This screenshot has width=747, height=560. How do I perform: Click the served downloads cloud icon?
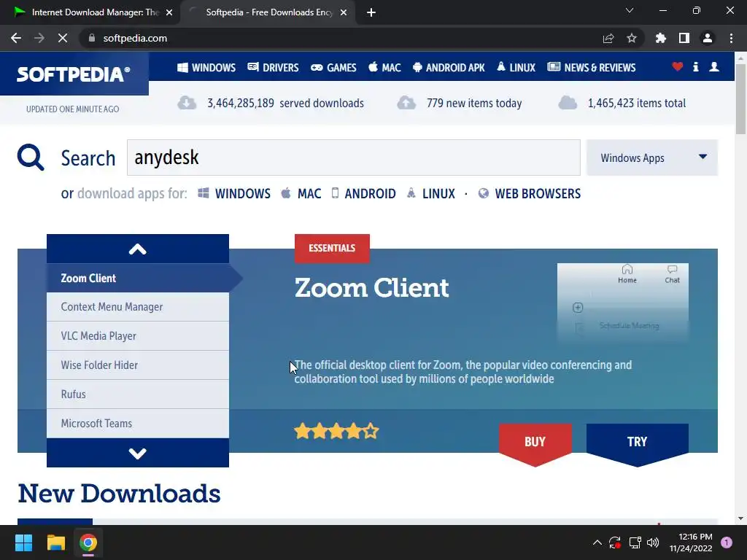coord(187,103)
